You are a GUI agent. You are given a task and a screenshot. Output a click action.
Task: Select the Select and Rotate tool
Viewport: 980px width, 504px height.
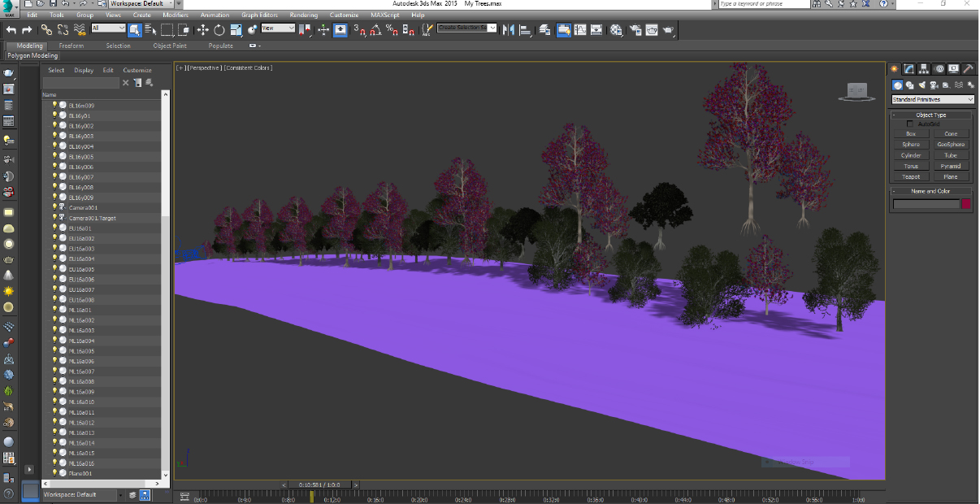[x=219, y=30]
